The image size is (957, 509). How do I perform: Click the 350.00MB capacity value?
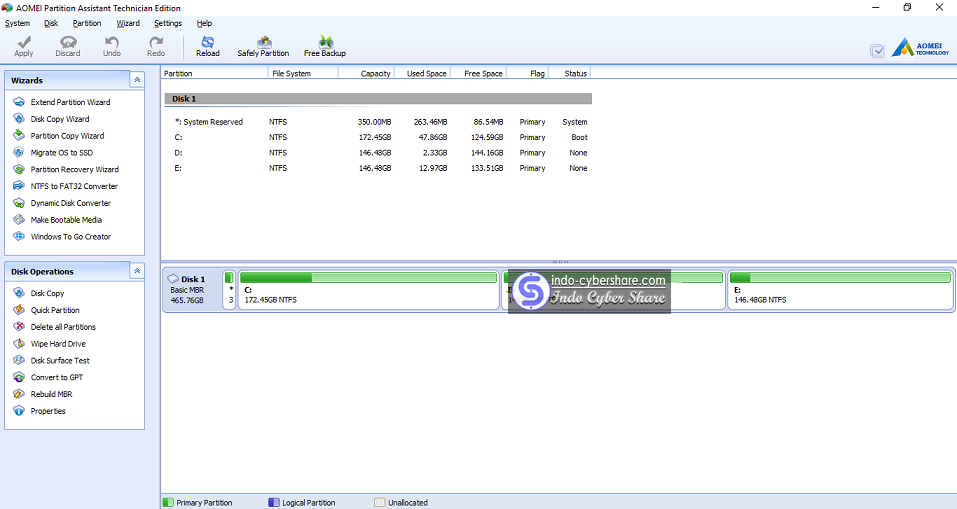click(x=374, y=122)
